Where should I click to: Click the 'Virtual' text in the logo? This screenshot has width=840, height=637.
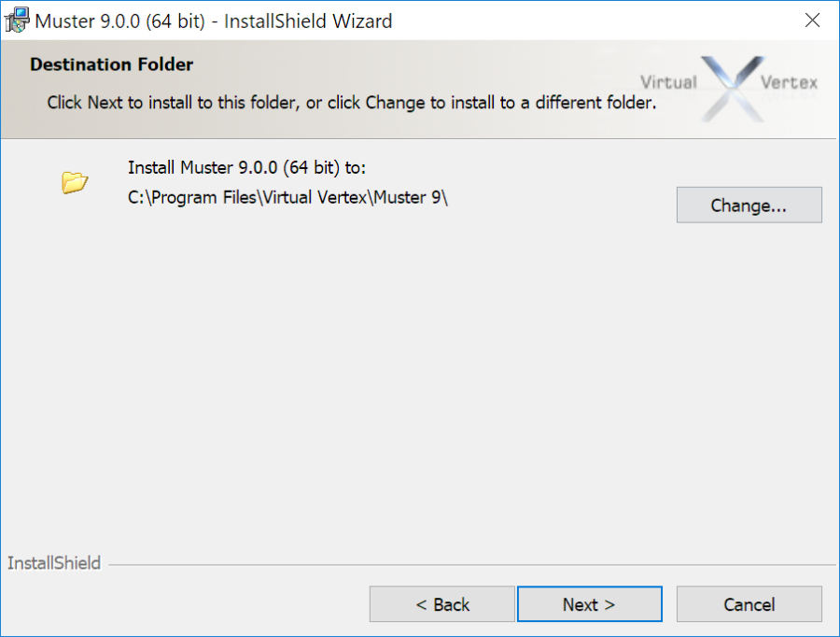668,82
